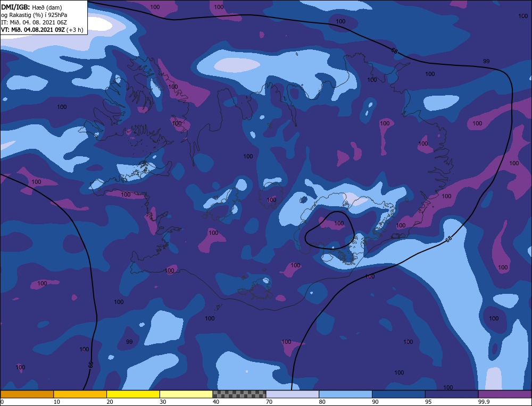Screen dimensions: 532x406
Task: Click the valid time 'VT: Mið. 04.08.2021 09Z (+3 h)'
Action: click(x=42, y=29)
